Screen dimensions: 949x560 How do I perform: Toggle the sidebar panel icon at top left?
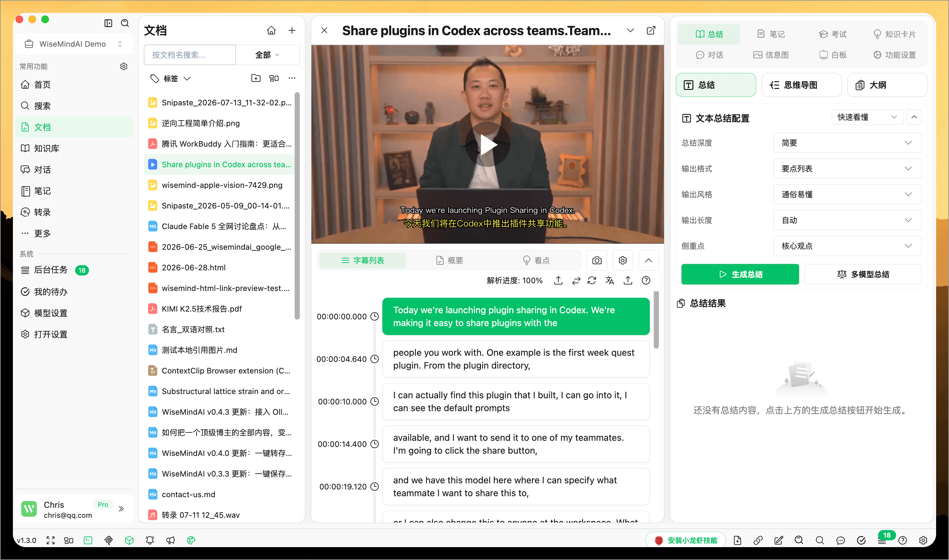pyautogui.click(x=108, y=23)
